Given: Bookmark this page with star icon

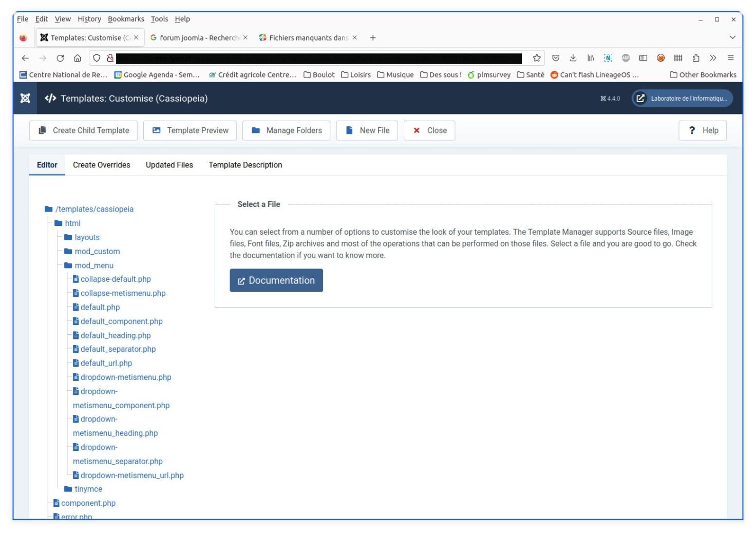Looking at the screenshot, I should tap(537, 58).
